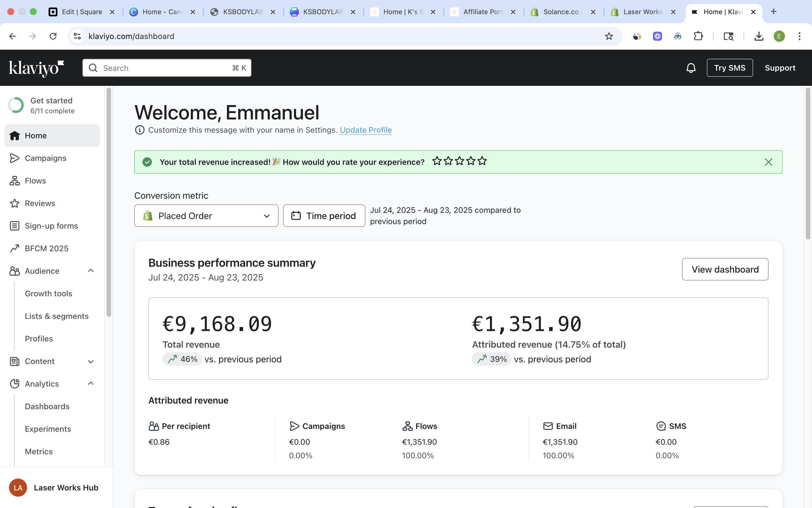Go to Reviews star icon
This screenshot has height=508, width=812.
tap(14, 203)
